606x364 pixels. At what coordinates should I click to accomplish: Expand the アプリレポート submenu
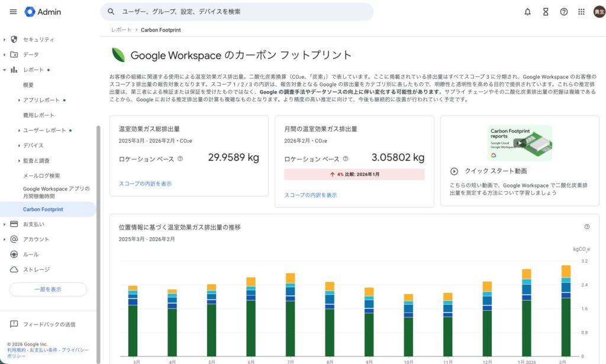tap(19, 100)
